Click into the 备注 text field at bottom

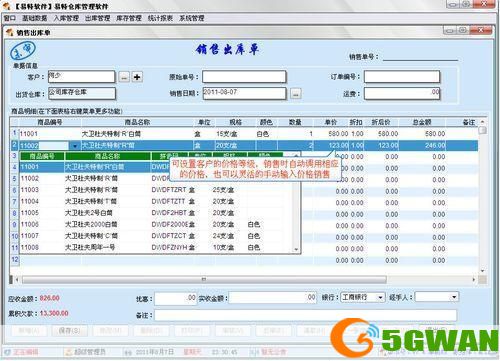[x=305, y=315]
